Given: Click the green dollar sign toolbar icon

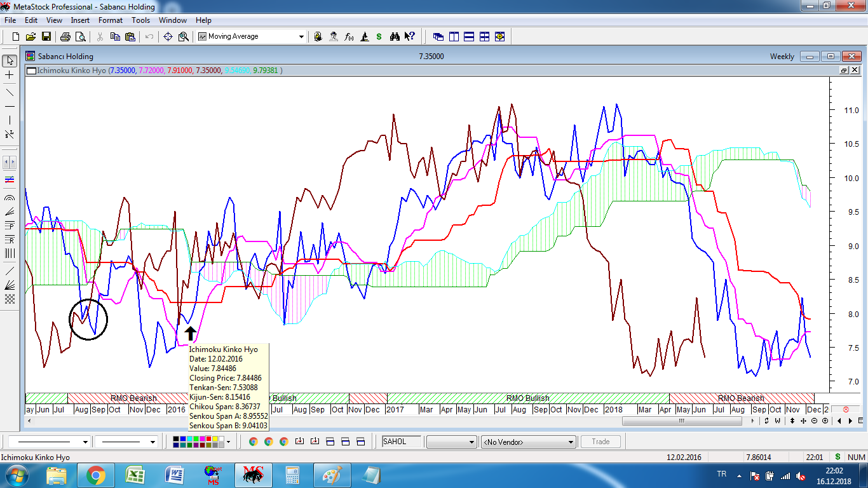Looking at the screenshot, I should 379,37.
